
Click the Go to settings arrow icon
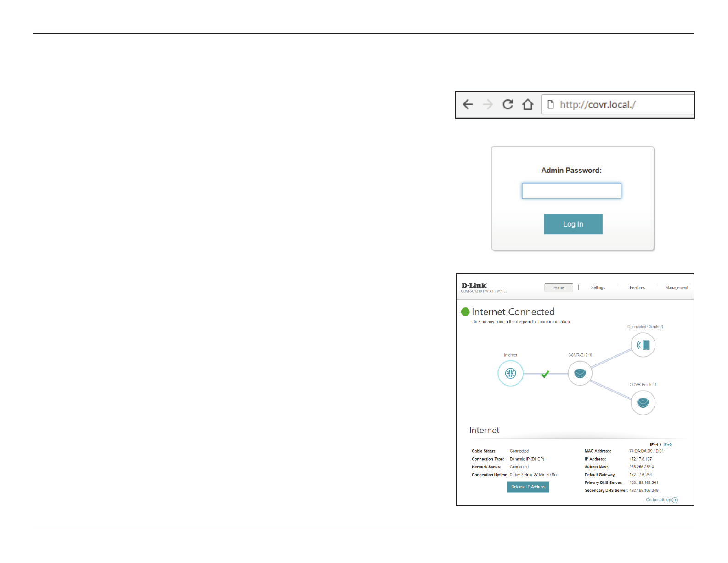[x=675, y=500]
